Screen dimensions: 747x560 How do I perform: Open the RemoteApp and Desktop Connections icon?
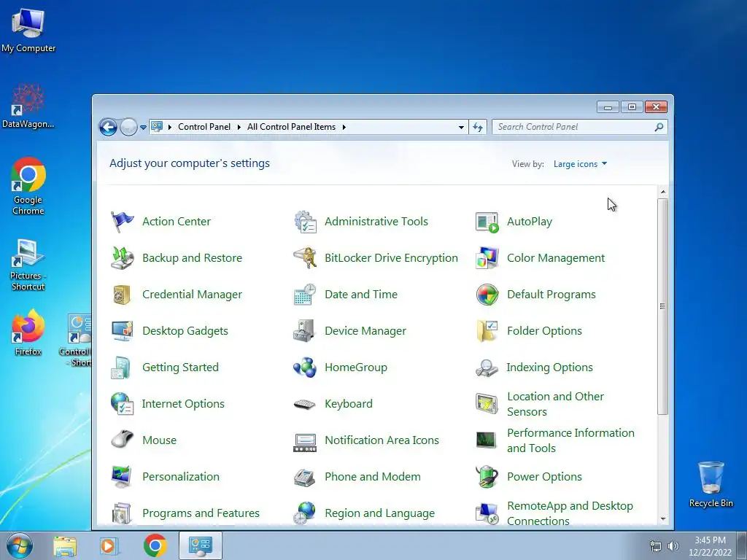click(x=487, y=514)
